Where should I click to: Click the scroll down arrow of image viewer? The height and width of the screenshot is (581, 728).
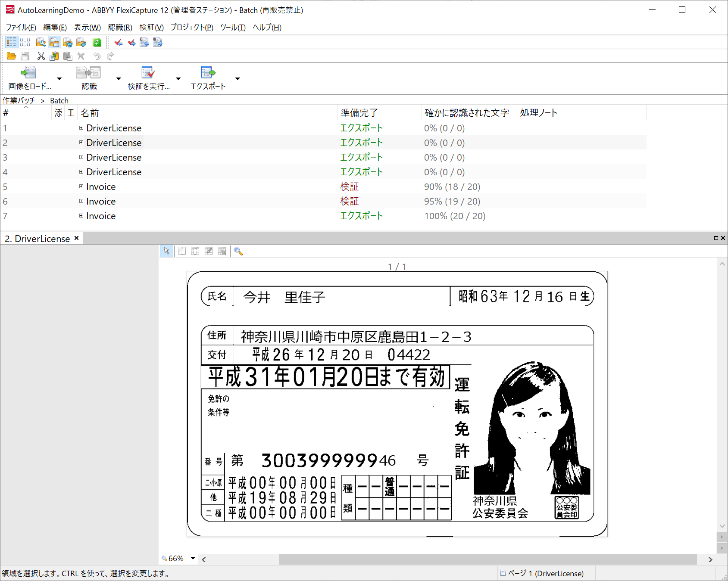[722, 526]
